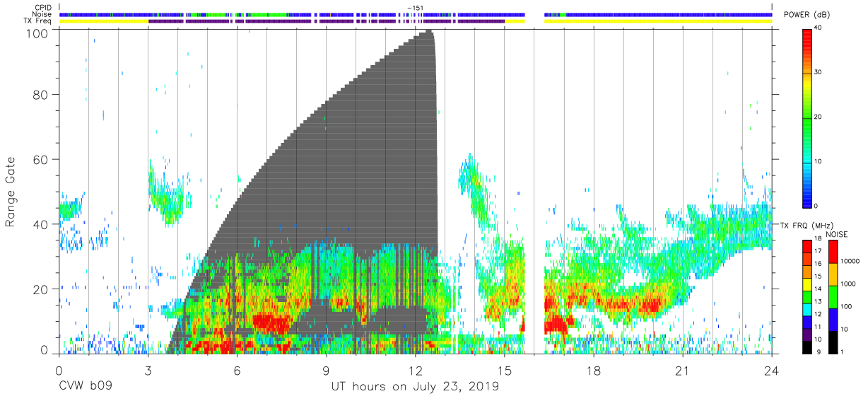Click the '-151' CPID value label
The width and height of the screenshot is (868, 401).
415,8
